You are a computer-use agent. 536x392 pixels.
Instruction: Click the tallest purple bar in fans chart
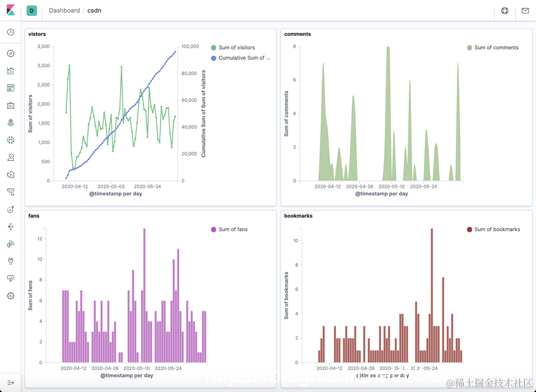pyautogui.click(x=144, y=295)
